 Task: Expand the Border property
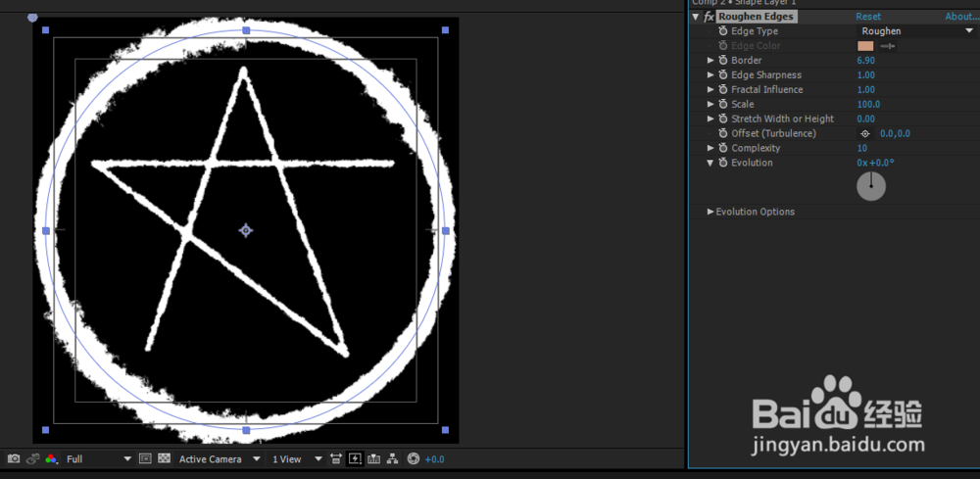coord(710,61)
